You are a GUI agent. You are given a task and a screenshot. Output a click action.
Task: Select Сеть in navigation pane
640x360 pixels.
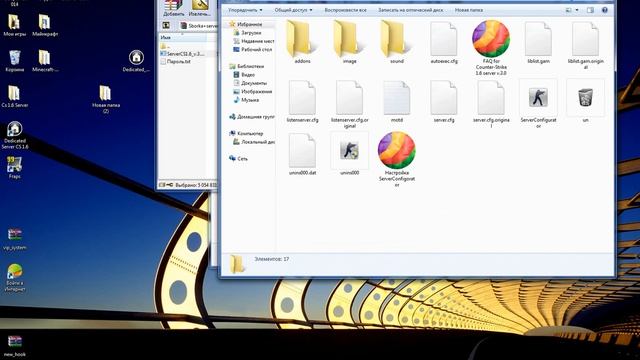239,158
